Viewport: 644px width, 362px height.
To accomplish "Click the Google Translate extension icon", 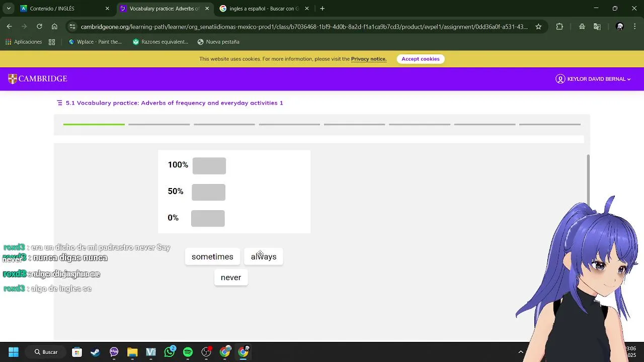I will (x=597, y=27).
